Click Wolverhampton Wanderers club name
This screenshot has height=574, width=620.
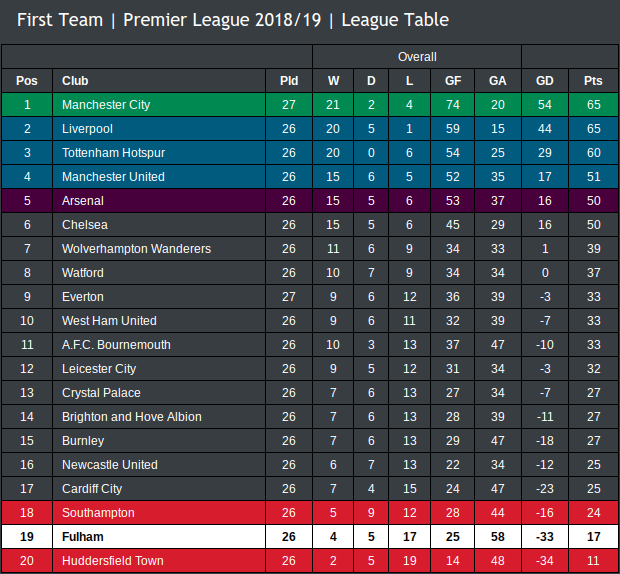pyautogui.click(x=136, y=249)
